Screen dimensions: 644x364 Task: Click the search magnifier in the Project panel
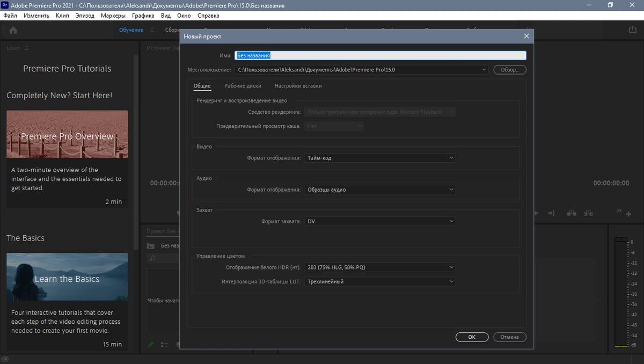coord(152,258)
